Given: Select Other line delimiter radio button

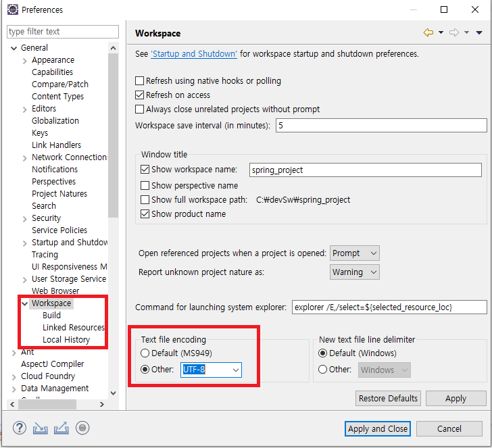Looking at the screenshot, I should (x=322, y=370).
